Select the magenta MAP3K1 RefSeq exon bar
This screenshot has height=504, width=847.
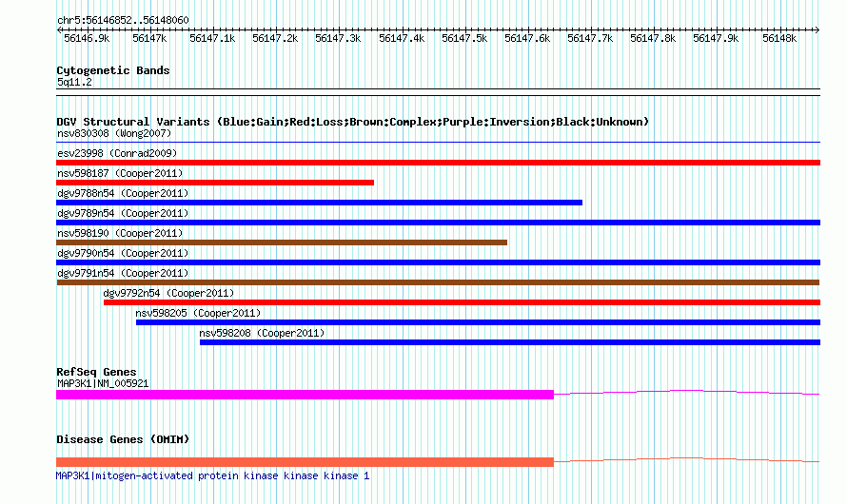305,395
